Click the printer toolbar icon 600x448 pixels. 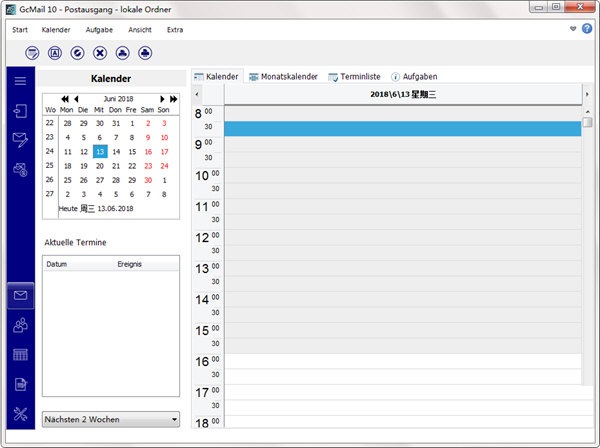click(x=145, y=53)
